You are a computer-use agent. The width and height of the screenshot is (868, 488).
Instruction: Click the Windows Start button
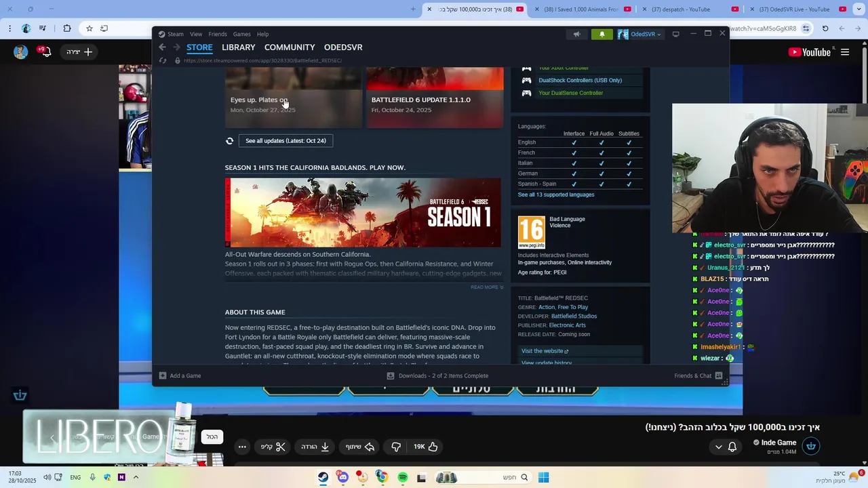[x=543, y=477]
